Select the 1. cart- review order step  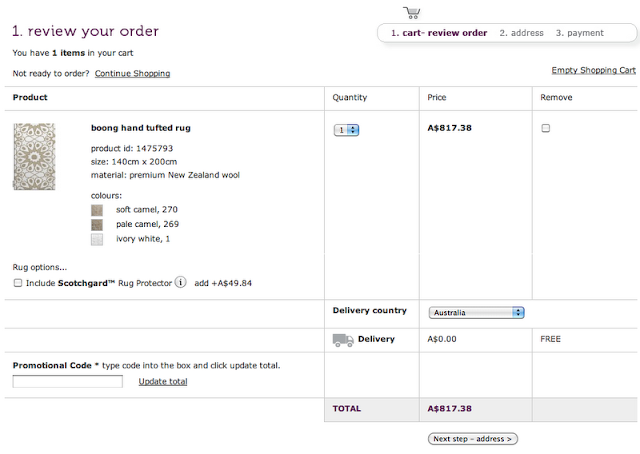pos(439,33)
